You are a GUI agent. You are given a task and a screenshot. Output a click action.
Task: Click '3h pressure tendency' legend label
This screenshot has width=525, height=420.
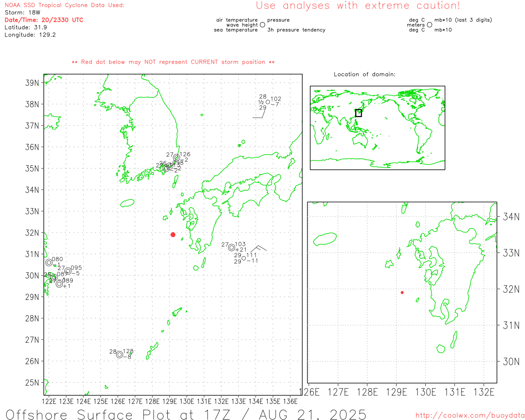click(x=296, y=30)
